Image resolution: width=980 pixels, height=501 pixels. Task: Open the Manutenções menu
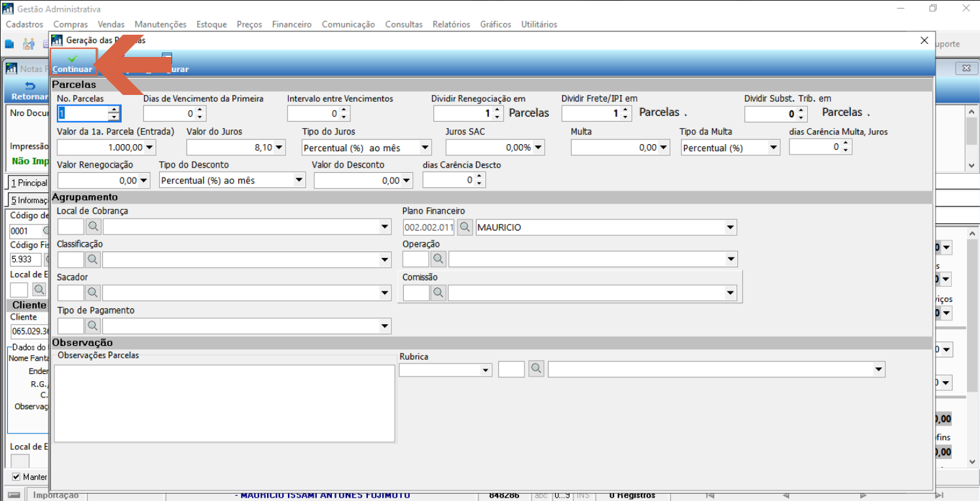[x=160, y=24]
